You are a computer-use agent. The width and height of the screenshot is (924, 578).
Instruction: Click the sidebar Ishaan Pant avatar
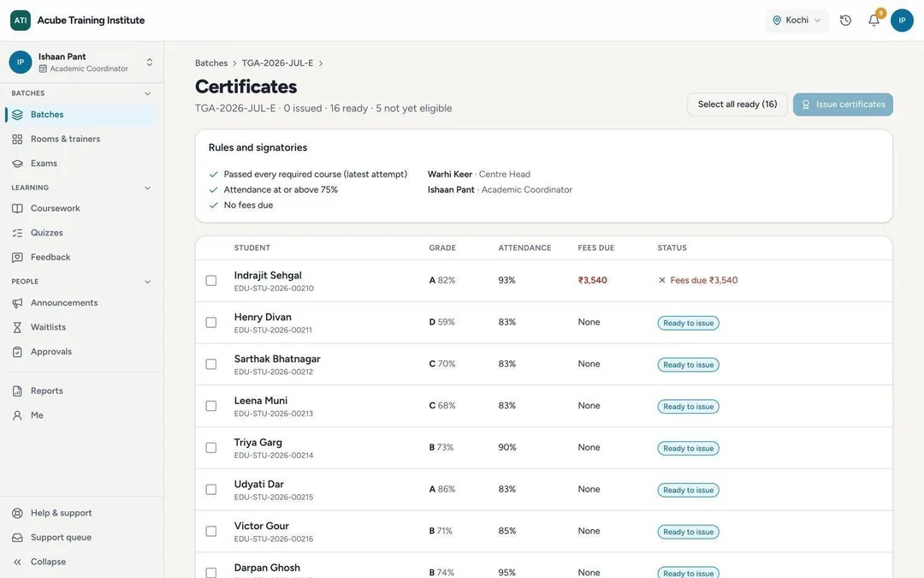tap(21, 62)
